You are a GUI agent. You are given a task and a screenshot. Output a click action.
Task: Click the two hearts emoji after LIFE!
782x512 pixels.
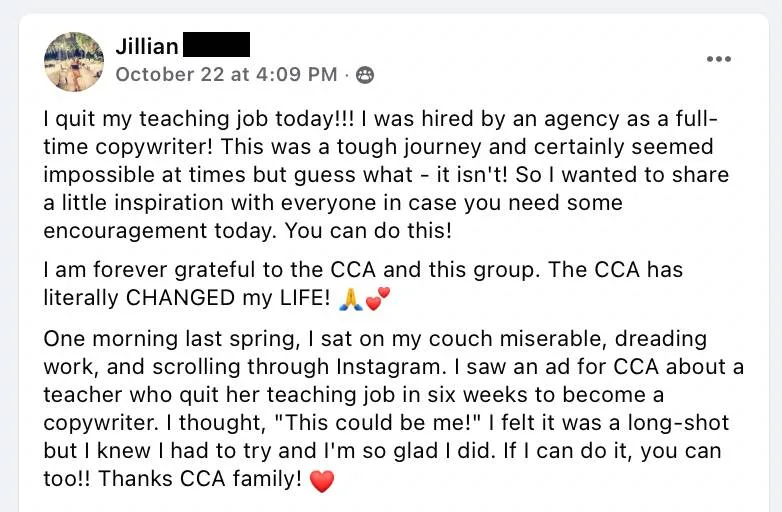(378, 299)
